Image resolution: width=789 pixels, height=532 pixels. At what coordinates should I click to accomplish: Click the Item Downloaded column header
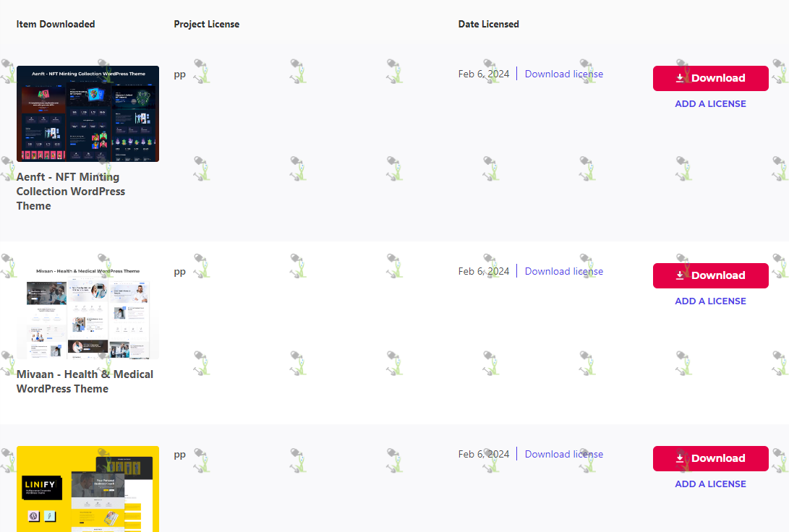point(56,24)
